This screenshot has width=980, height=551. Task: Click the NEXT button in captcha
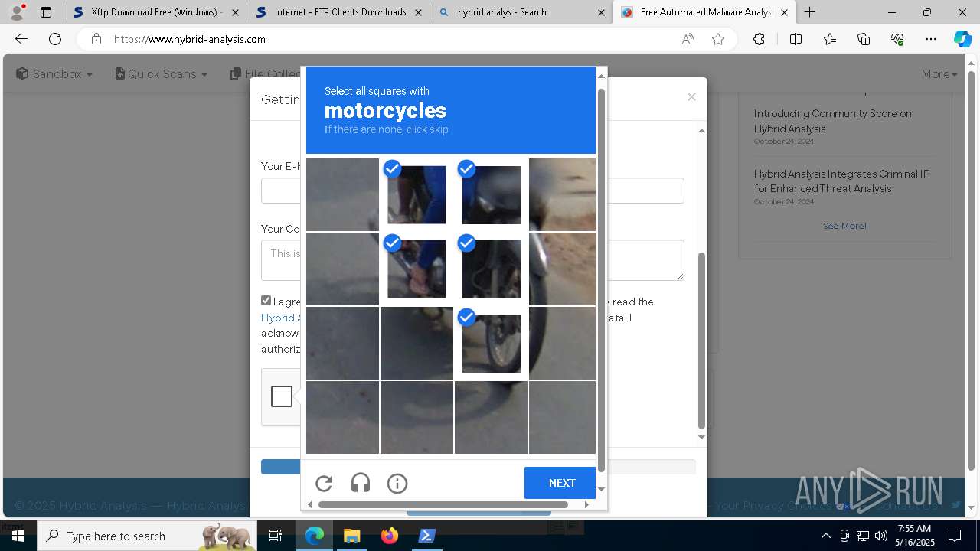pyautogui.click(x=562, y=483)
